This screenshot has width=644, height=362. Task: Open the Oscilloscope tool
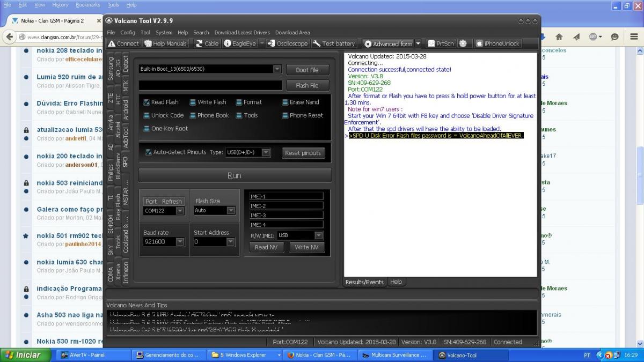pos(288,43)
